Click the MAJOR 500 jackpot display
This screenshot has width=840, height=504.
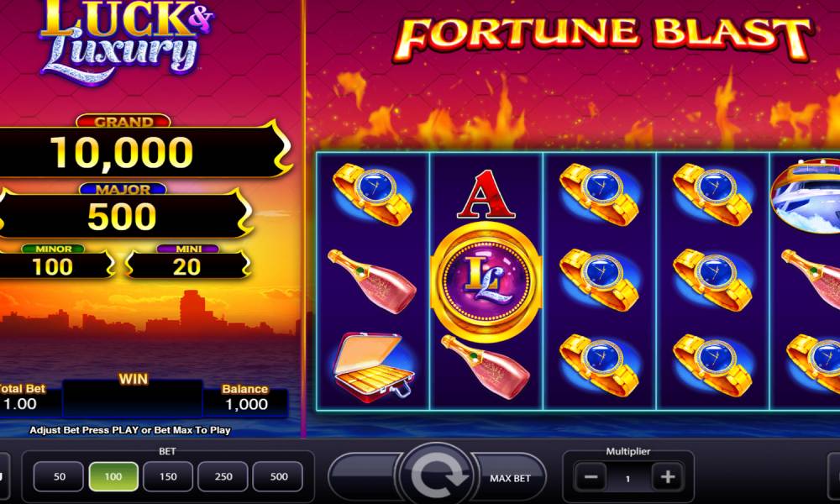tap(124, 211)
